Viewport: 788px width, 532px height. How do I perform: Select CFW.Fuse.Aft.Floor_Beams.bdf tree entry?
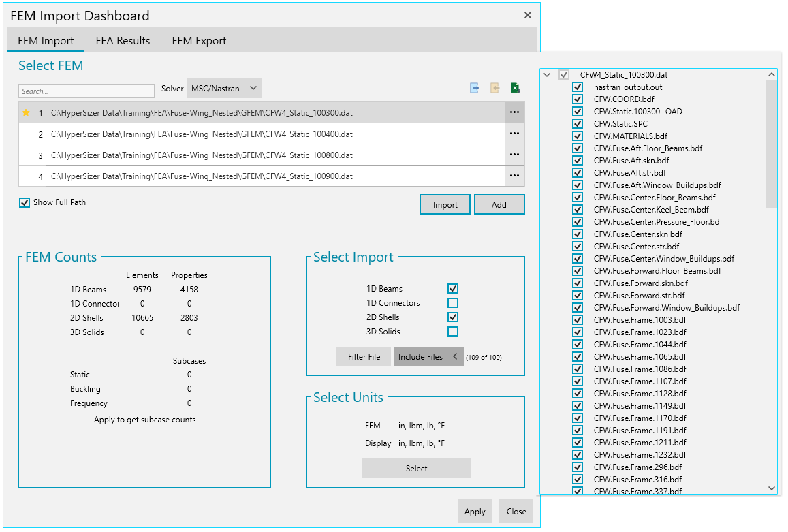(648, 148)
